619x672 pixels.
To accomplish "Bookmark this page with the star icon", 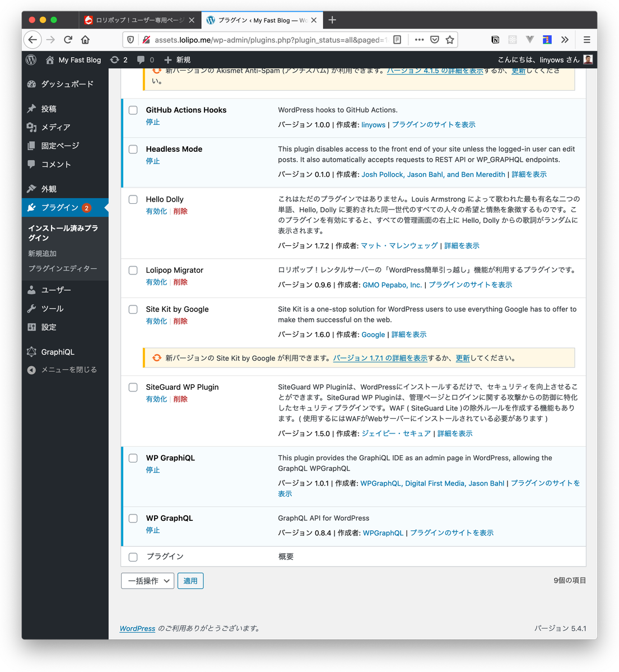I will coord(449,40).
